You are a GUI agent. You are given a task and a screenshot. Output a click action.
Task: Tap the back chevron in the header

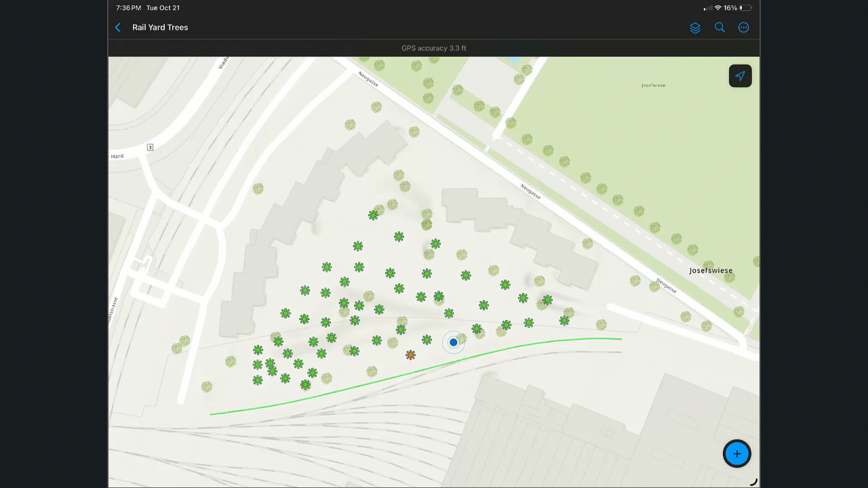pyautogui.click(x=117, y=27)
